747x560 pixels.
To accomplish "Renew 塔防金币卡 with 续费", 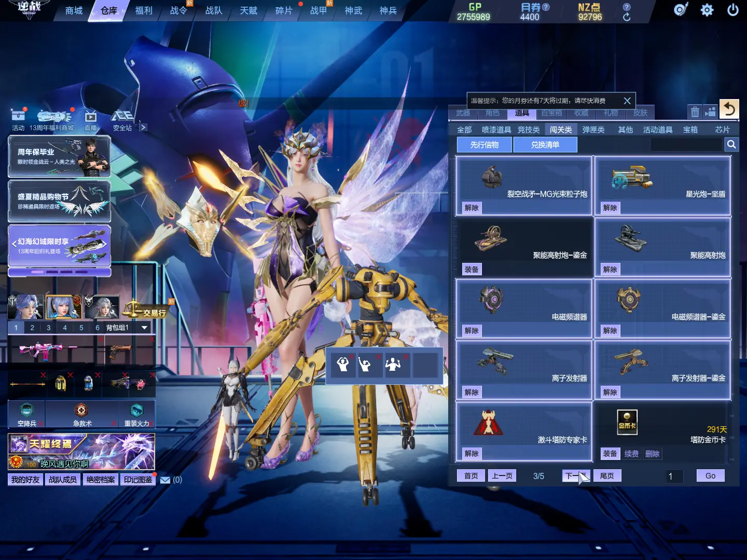I will 631,454.
